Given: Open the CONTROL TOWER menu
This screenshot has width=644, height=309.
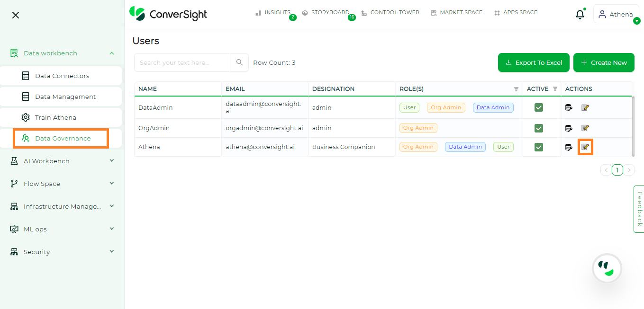Looking at the screenshot, I should tap(390, 12).
